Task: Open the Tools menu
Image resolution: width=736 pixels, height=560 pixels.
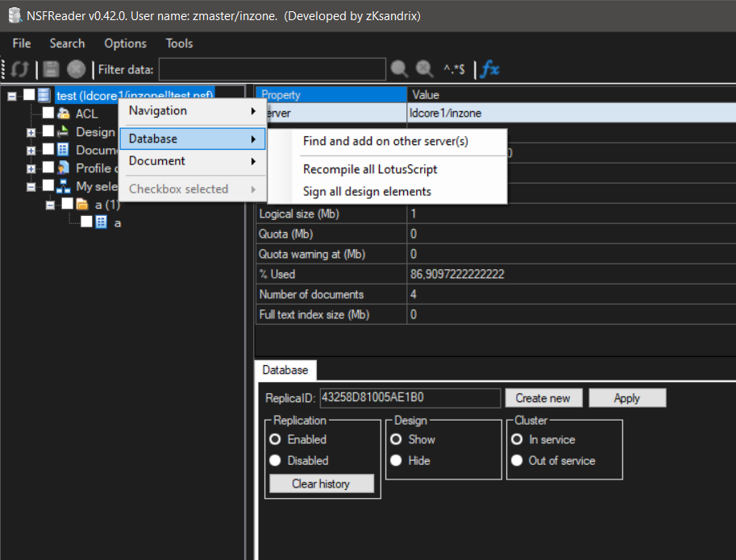Action: click(179, 44)
